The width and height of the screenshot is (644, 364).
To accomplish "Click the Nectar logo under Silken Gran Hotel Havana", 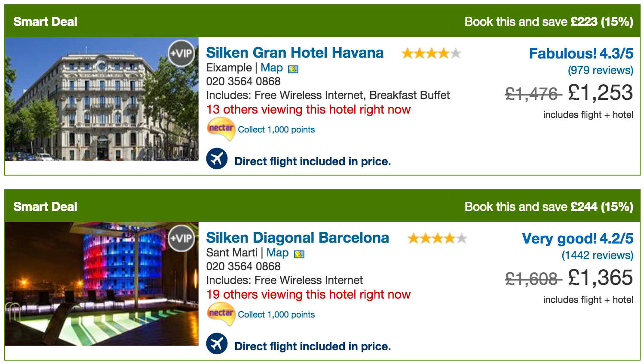I will coord(221,129).
